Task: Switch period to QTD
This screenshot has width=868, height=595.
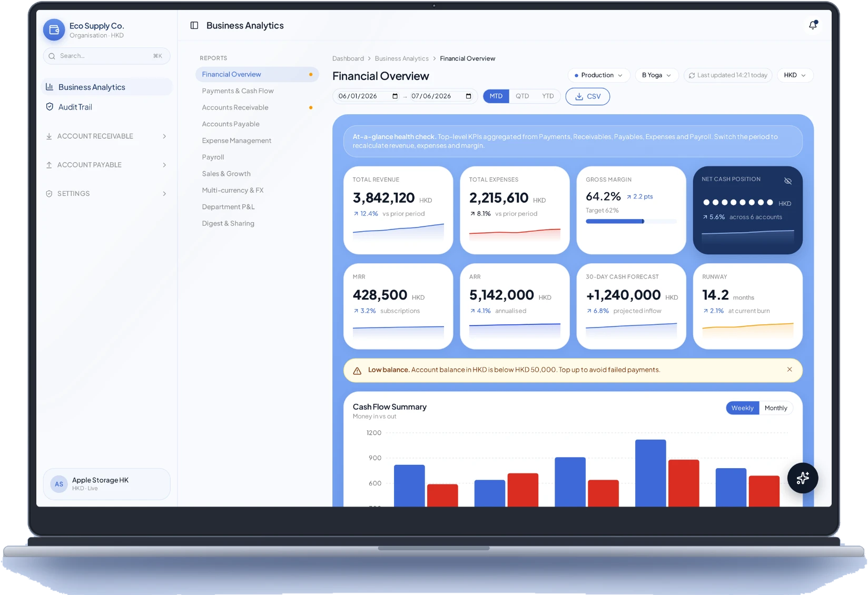Action: [522, 96]
